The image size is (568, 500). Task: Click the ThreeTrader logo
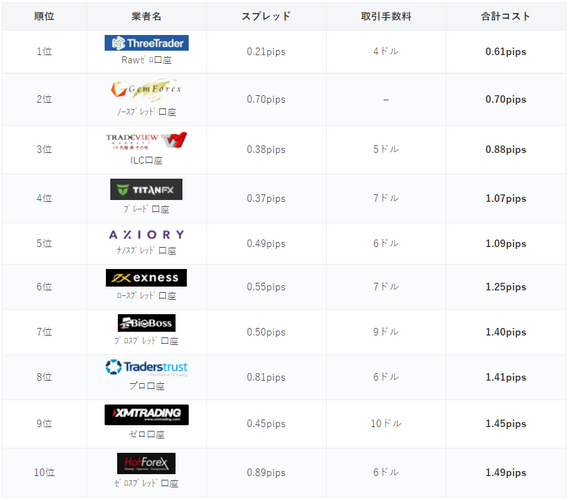click(146, 43)
